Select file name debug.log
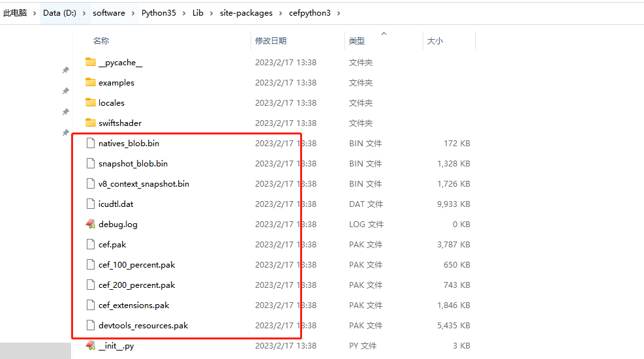Image resolution: width=644 pixels, height=359 pixels. 118,224
